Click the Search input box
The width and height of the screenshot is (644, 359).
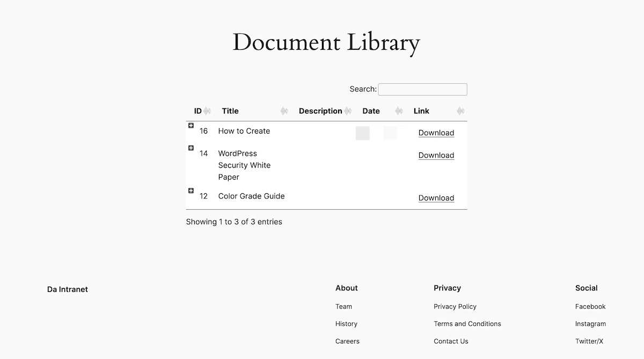[x=422, y=89]
